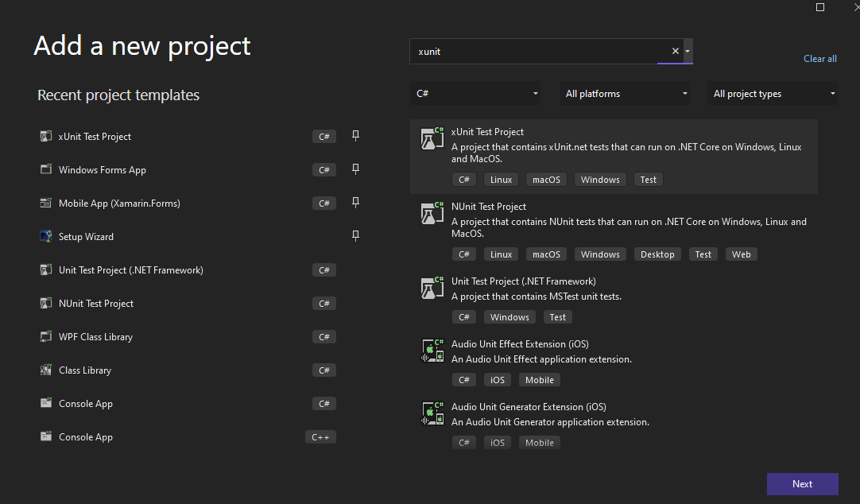Open the All project types dropdown

(773, 94)
